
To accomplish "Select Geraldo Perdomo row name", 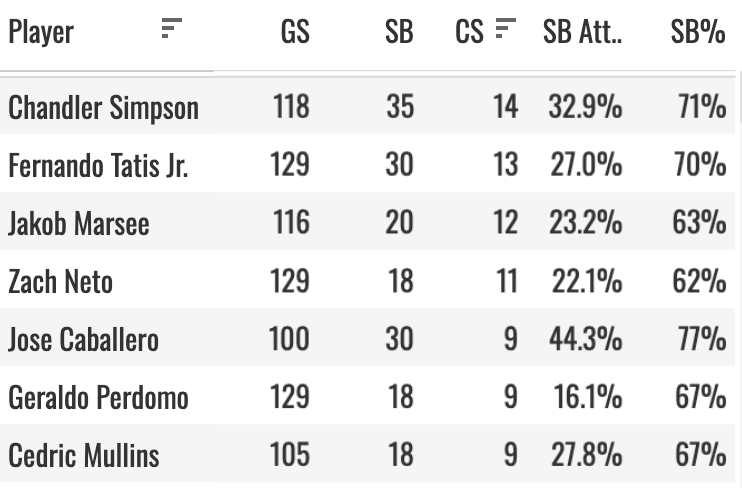I will coord(98,397).
